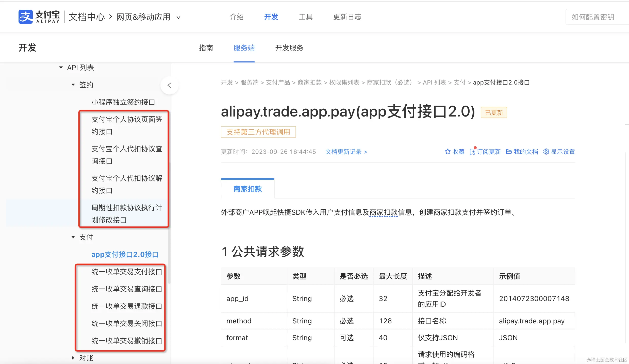
Task: Open the 更新日志 navigation item
Action: click(x=347, y=17)
